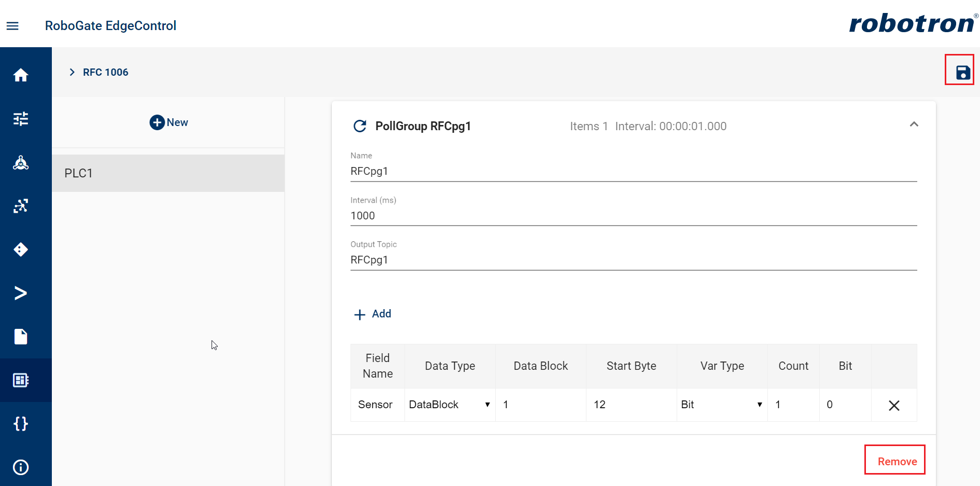
Task: Click the save disk icon
Action: pos(962,72)
